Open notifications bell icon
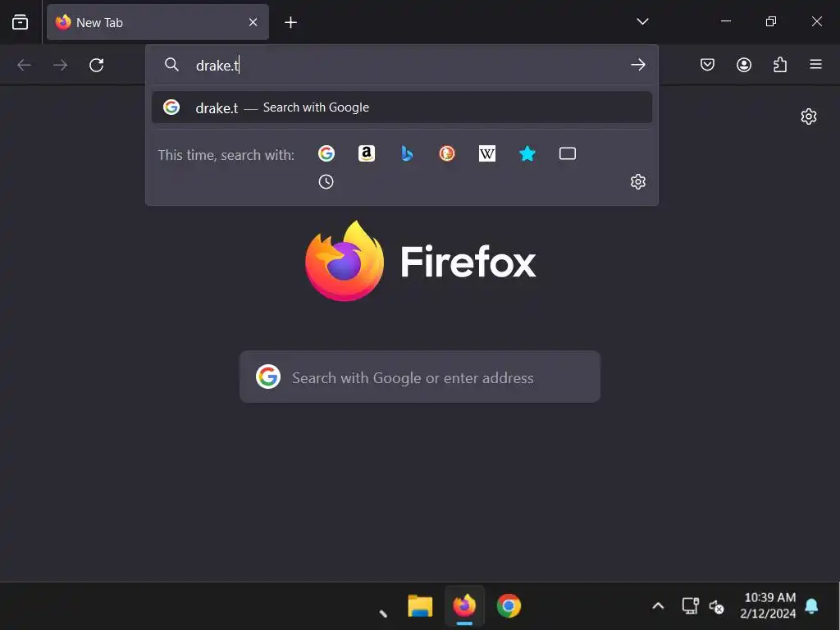The height and width of the screenshot is (630, 840). click(811, 606)
